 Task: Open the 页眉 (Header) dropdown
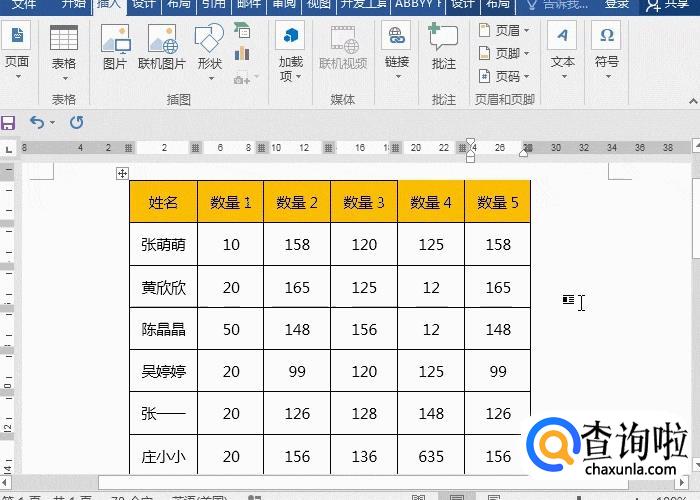point(504,30)
